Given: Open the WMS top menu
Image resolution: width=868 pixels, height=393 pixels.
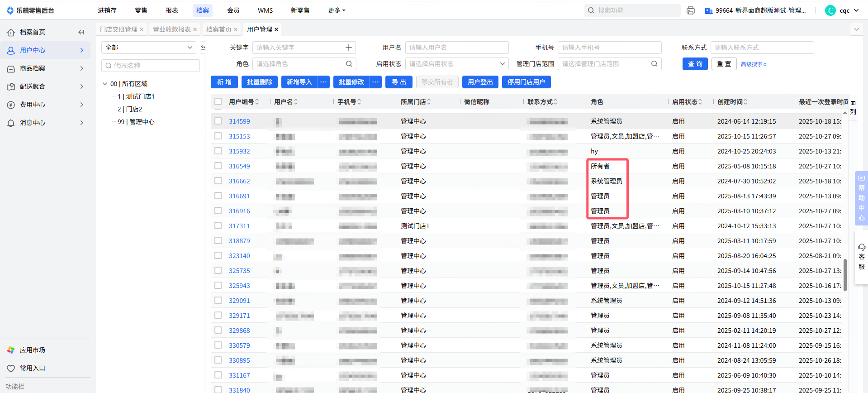Looking at the screenshot, I should click(x=266, y=10).
